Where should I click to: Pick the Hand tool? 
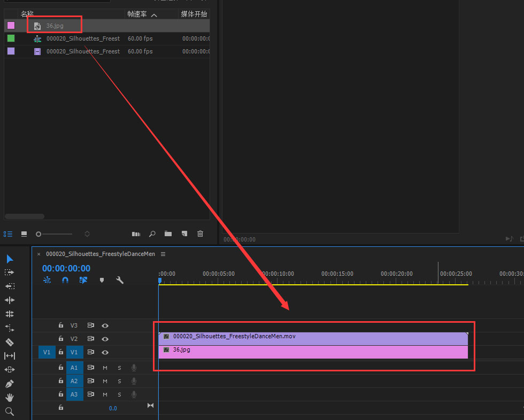pyautogui.click(x=9, y=398)
